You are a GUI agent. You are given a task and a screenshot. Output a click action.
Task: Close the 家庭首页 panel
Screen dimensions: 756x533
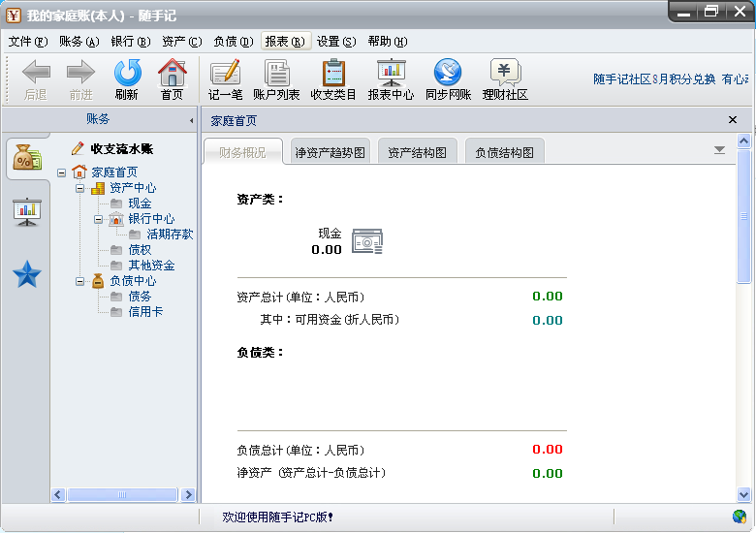(733, 120)
